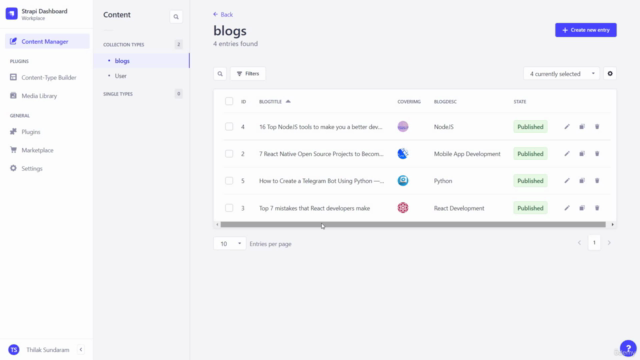
Task: Edit the NodeJS entry with pencil icon
Action: [x=567, y=127]
